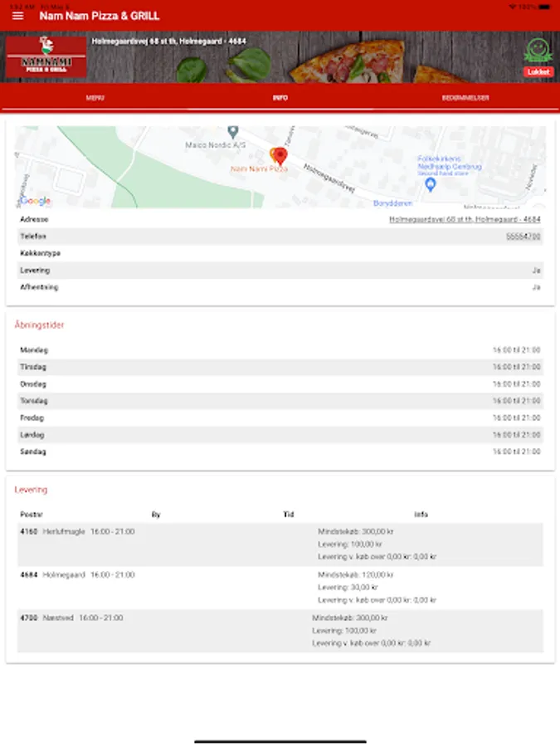Select the Lørdag opening hours row

click(x=280, y=435)
